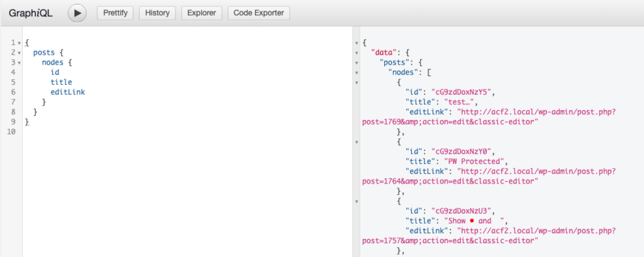Collapse the "nodes" array in results
This screenshot has width=644, height=257.
pos(356,73)
